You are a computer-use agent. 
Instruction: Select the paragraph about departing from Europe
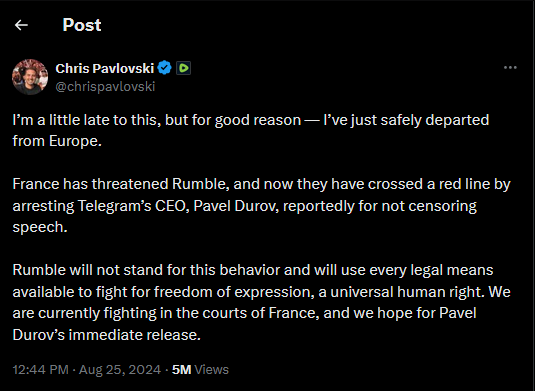[x=251, y=130]
